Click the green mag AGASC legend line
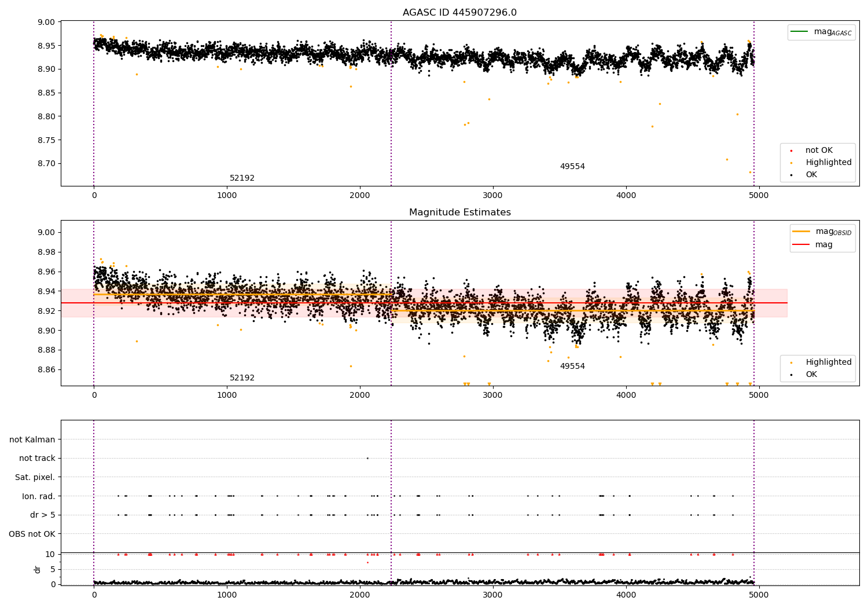868x608 pixels. 800,31
